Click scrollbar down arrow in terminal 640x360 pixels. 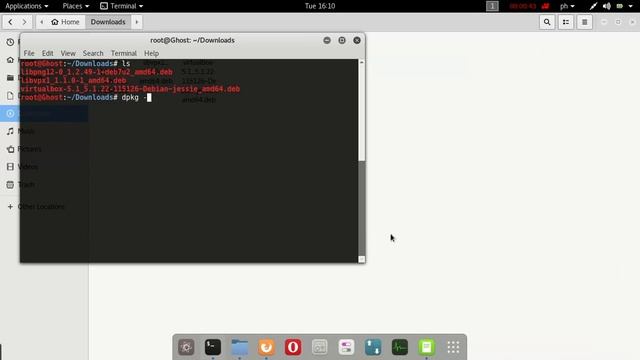coord(362,260)
